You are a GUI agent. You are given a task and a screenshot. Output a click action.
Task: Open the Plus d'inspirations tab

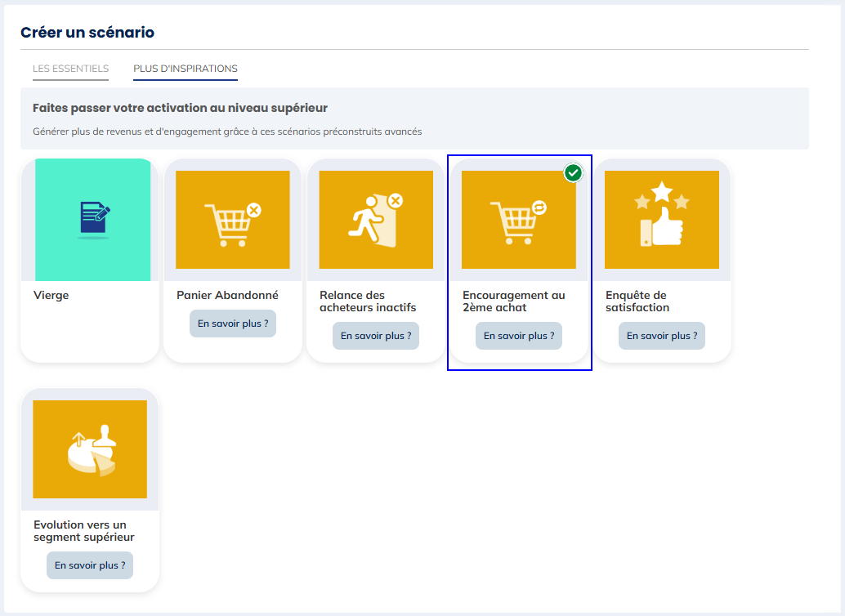(x=186, y=69)
